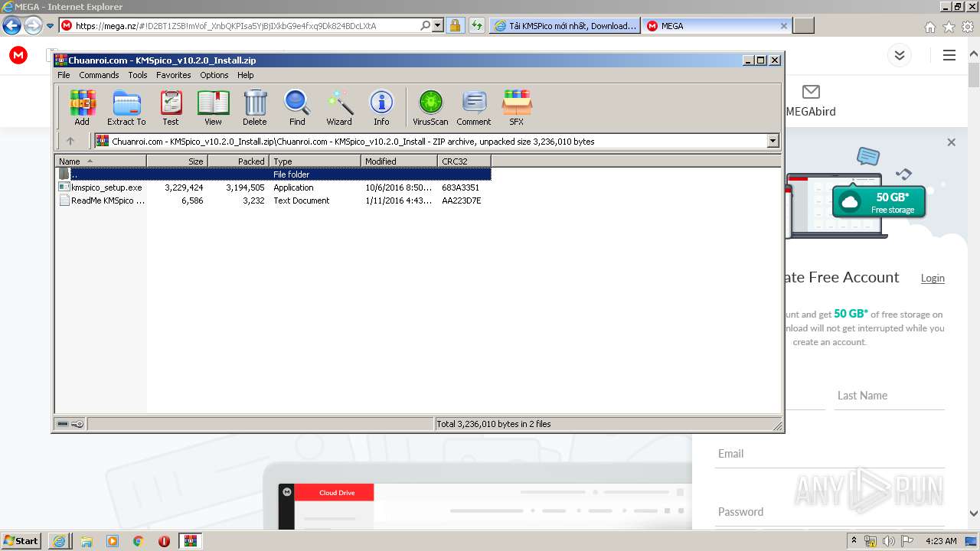The image size is (980, 551).
Task: Click the IE home icon
Action: 929,27
